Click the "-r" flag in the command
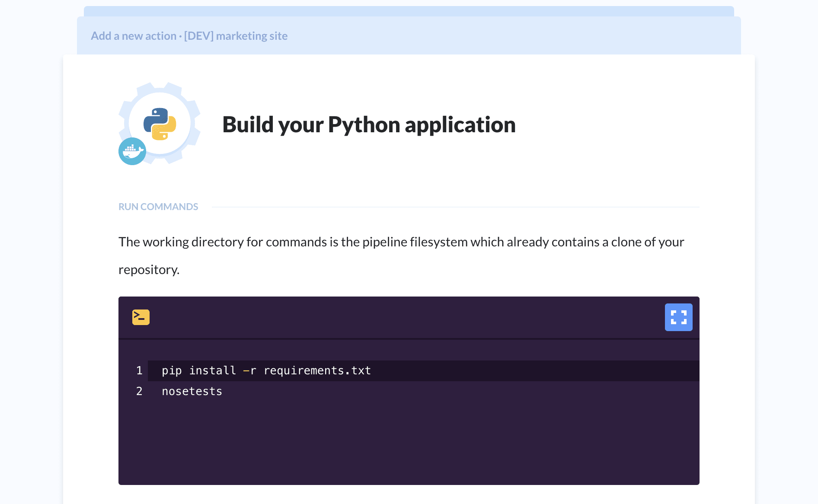Viewport: 818px width, 504px height. pyautogui.click(x=249, y=370)
